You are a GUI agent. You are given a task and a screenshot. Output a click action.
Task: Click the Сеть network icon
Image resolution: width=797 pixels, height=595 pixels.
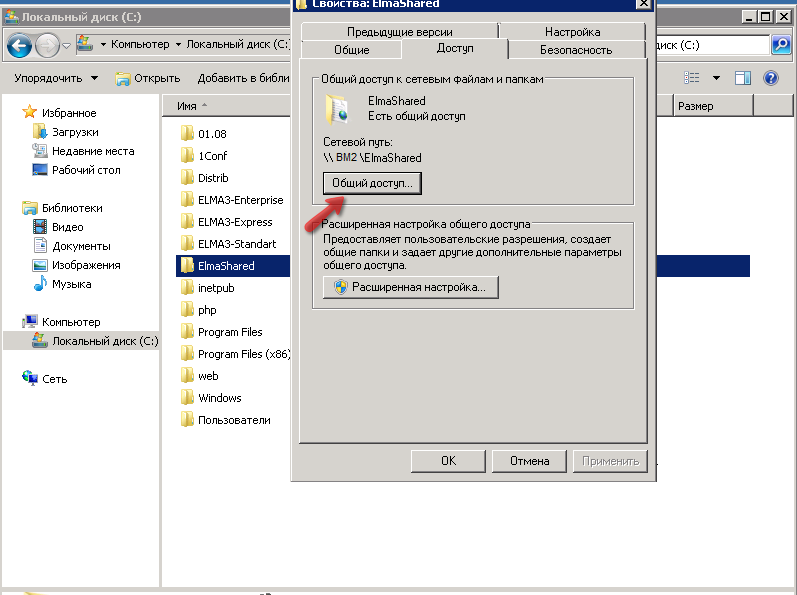[x=30, y=379]
